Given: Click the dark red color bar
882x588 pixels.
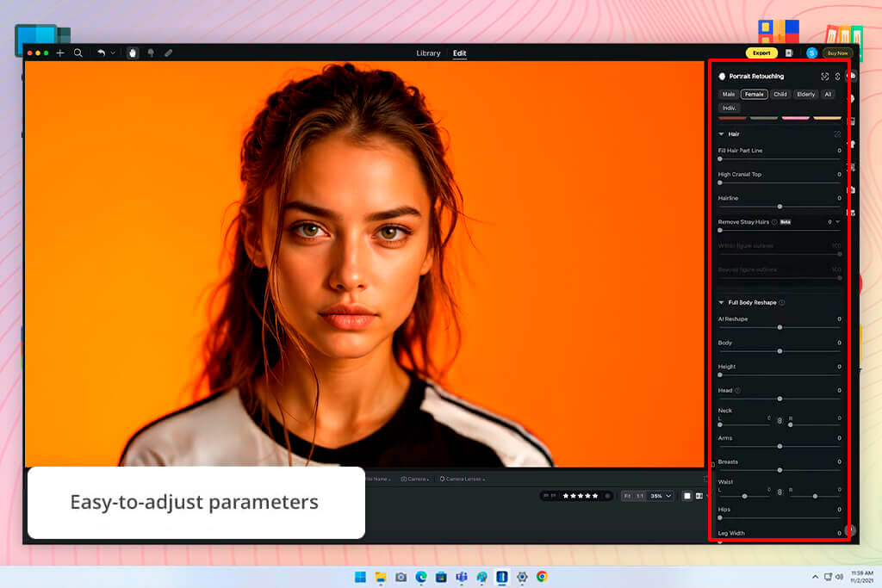Looking at the screenshot, I should (732, 118).
